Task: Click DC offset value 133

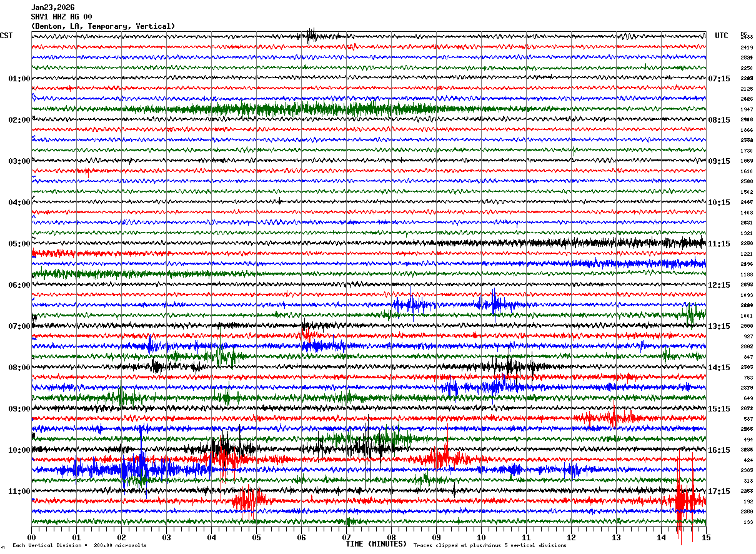Action: click(x=748, y=523)
